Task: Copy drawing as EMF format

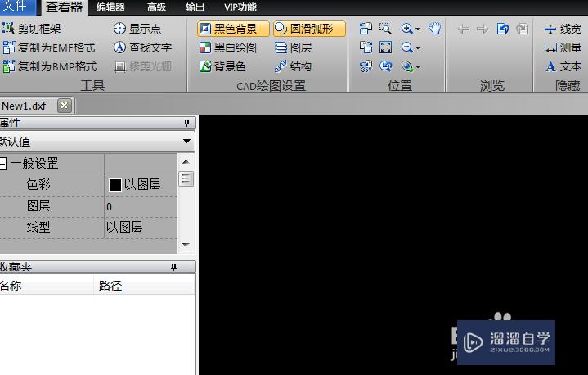Action: click(49, 47)
